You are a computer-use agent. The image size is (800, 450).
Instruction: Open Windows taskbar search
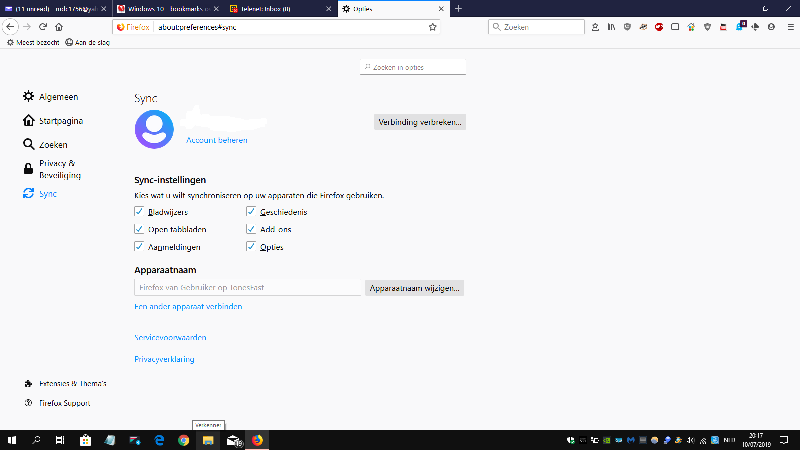(x=36, y=440)
